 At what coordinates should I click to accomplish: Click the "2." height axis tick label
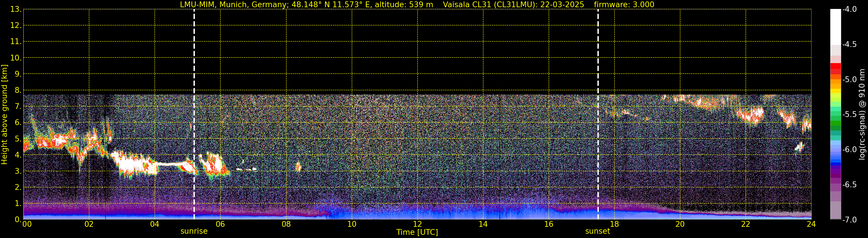click(18, 188)
